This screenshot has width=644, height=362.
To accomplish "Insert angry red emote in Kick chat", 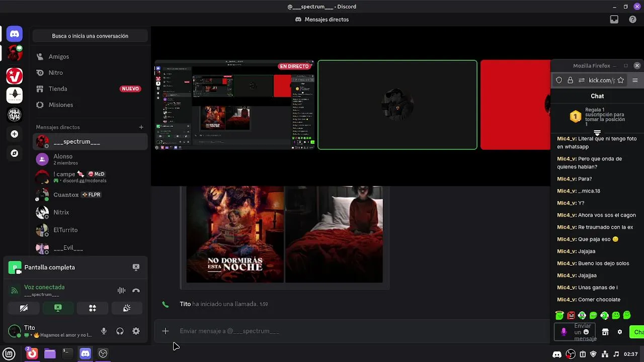I will coord(571,316).
